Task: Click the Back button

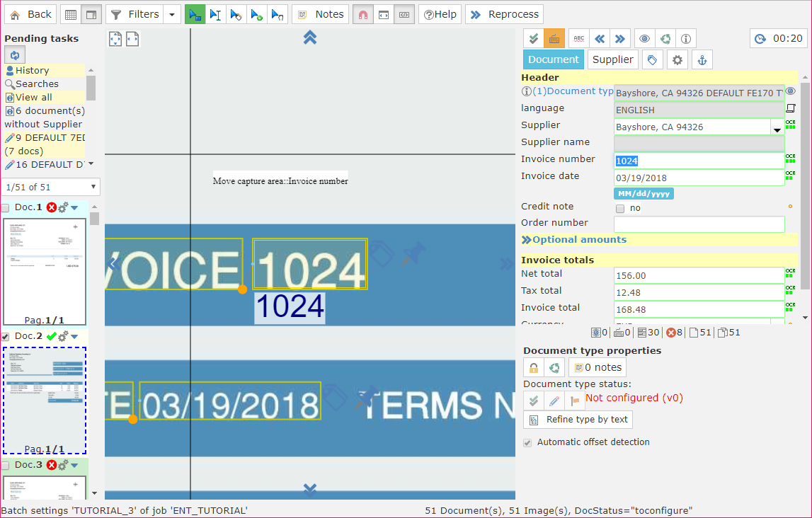Action: coord(31,14)
